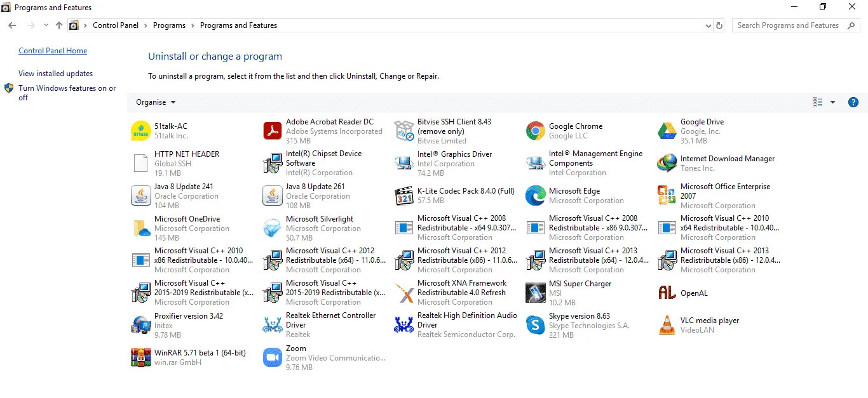The width and height of the screenshot is (868, 398).
Task: Select Microsoft Visual C++ 2010 x64 entry
Action: (x=719, y=228)
